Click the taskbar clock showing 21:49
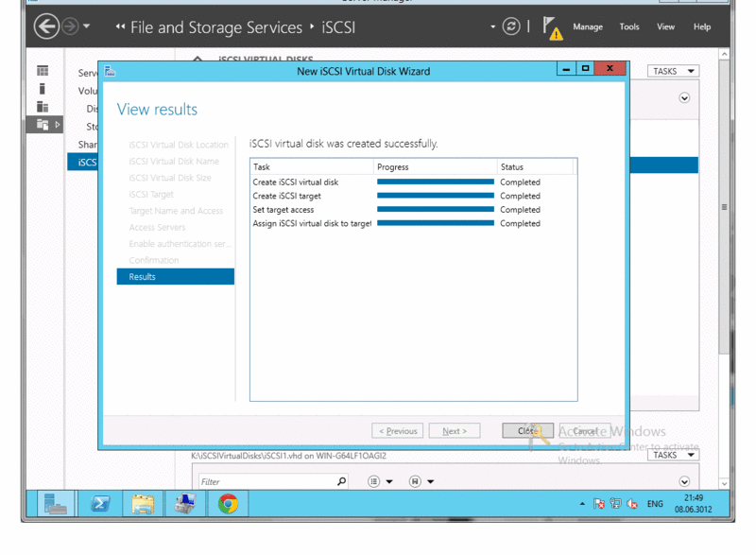 (694, 503)
